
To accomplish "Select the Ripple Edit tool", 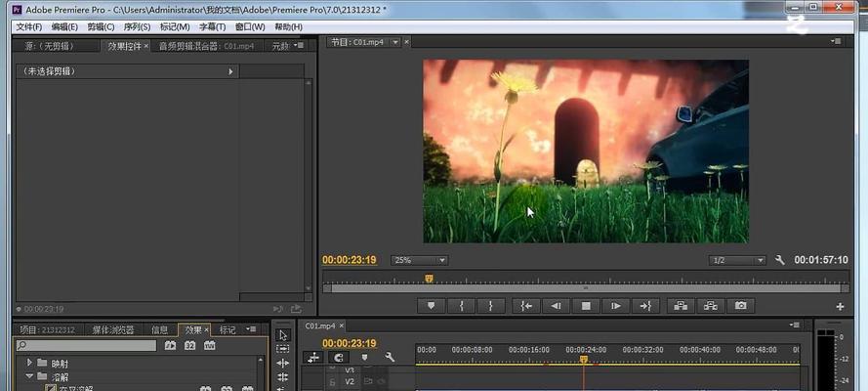I will (x=283, y=364).
